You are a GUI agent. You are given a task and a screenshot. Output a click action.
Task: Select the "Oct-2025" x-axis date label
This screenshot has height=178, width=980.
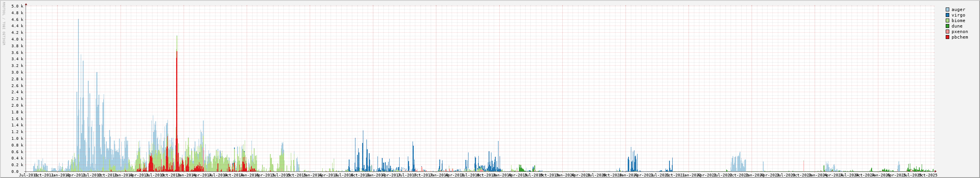928,175
